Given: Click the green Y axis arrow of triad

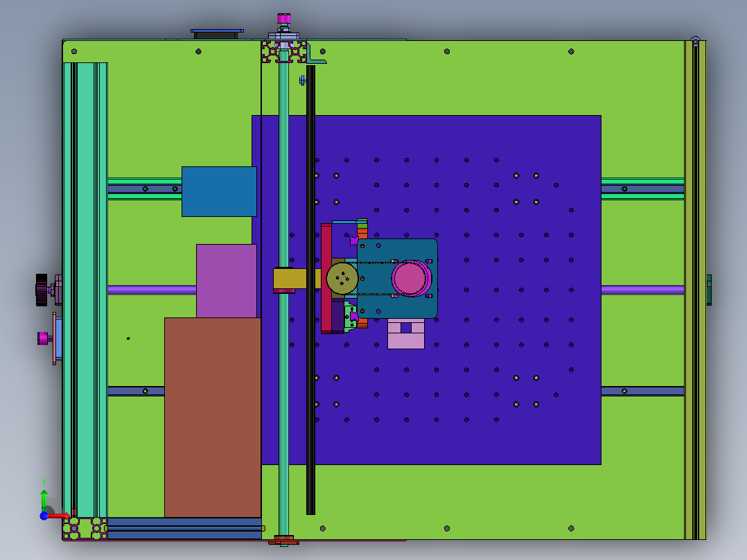Looking at the screenshot, I should [44, 500].
